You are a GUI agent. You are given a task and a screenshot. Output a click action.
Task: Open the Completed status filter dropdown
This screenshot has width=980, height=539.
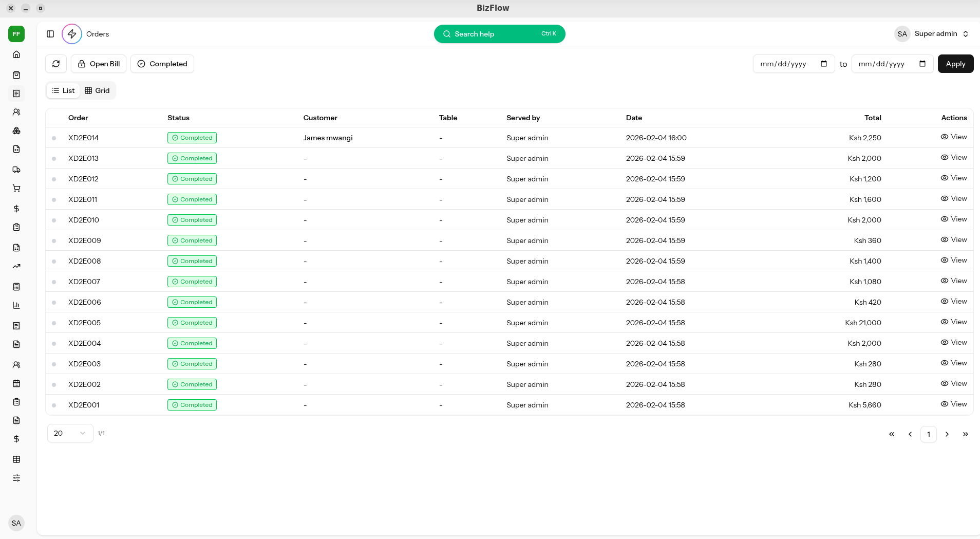click(162, 64)
